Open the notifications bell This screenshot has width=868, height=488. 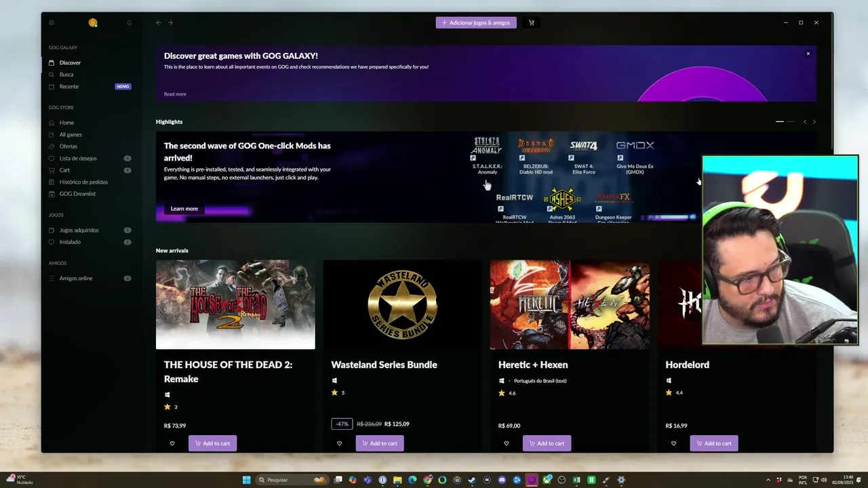(x=130, y=22)
